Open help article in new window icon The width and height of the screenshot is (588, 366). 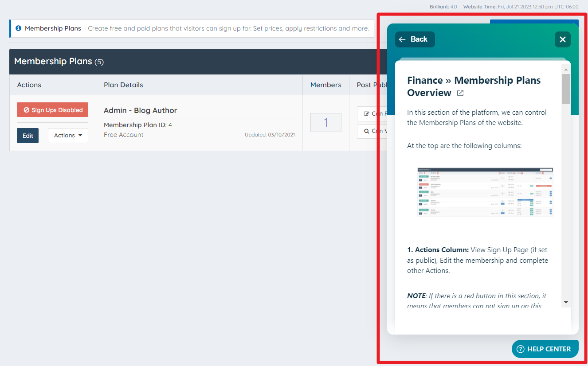pos(460,93)
